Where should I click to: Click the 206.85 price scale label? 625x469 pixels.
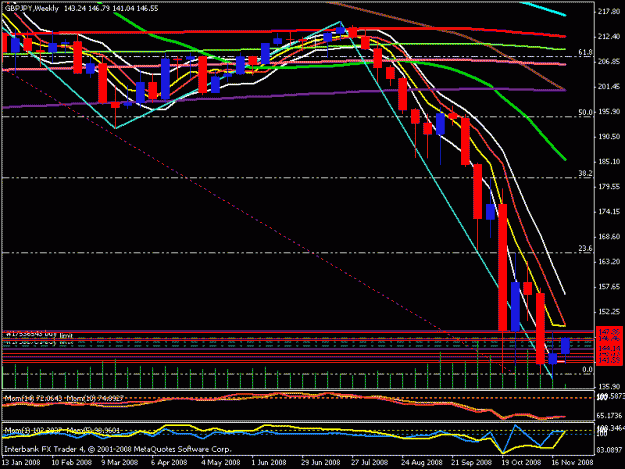(x=609, y=62)
